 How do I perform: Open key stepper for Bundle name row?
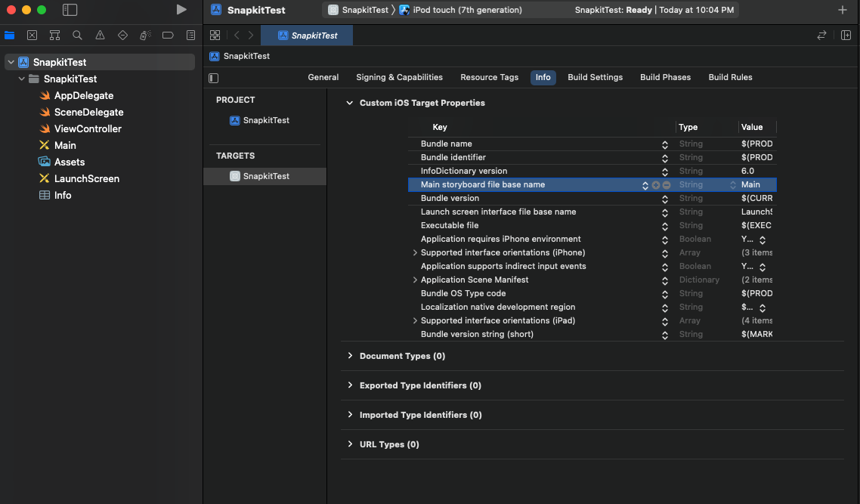665,144
